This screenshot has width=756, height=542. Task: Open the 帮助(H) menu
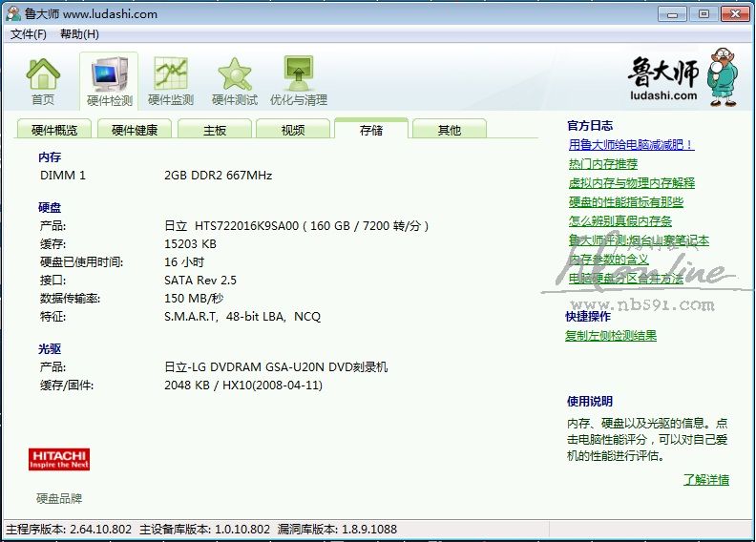[x=79, y=34]
